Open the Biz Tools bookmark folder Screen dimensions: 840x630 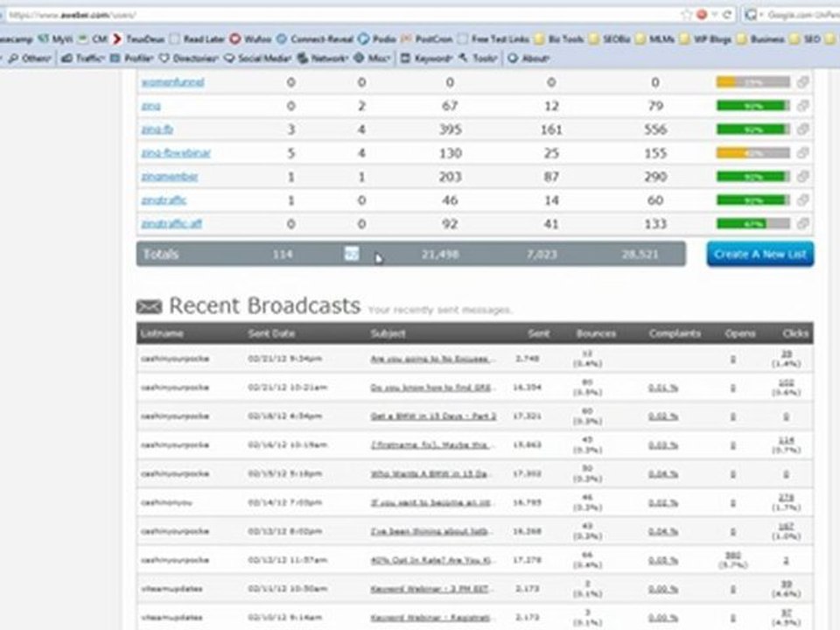[559, 38]
